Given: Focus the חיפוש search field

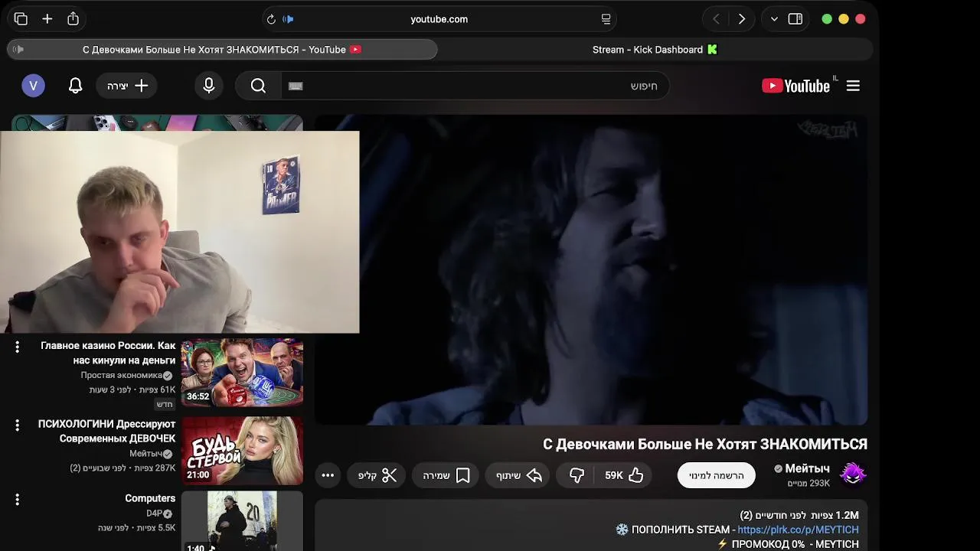Looking at the screenshot, I should click(475, 86).
